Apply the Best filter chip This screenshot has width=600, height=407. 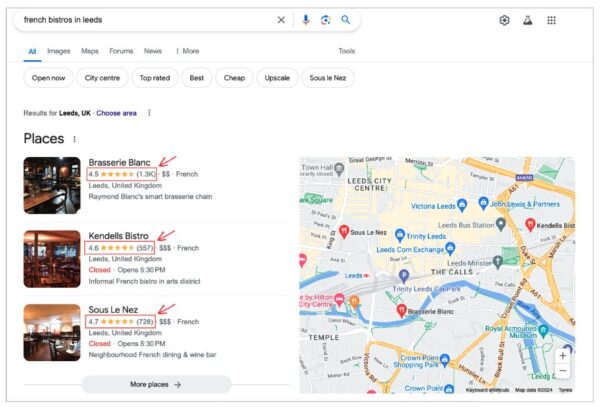coord(197,78)
